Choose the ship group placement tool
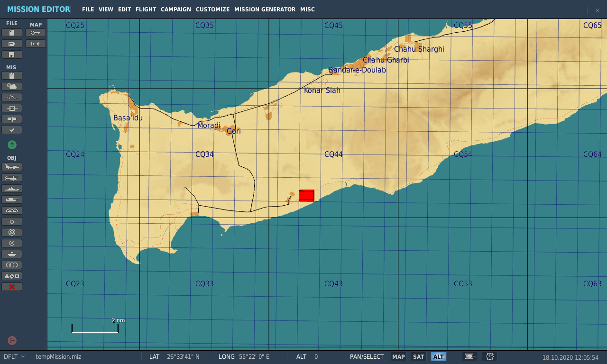Viewport: 607px width, 364px height. point(12,189)
